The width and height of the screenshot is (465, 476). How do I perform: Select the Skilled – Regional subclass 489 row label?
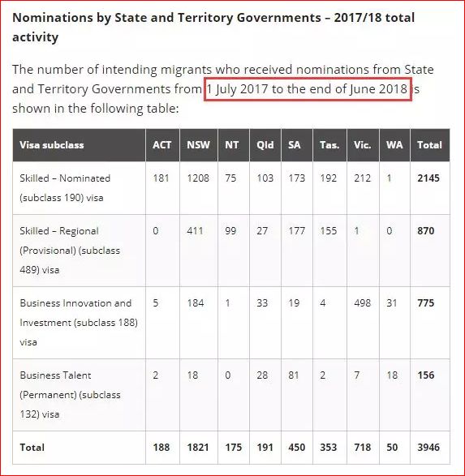pyautogui.click(x=70, y=250)
